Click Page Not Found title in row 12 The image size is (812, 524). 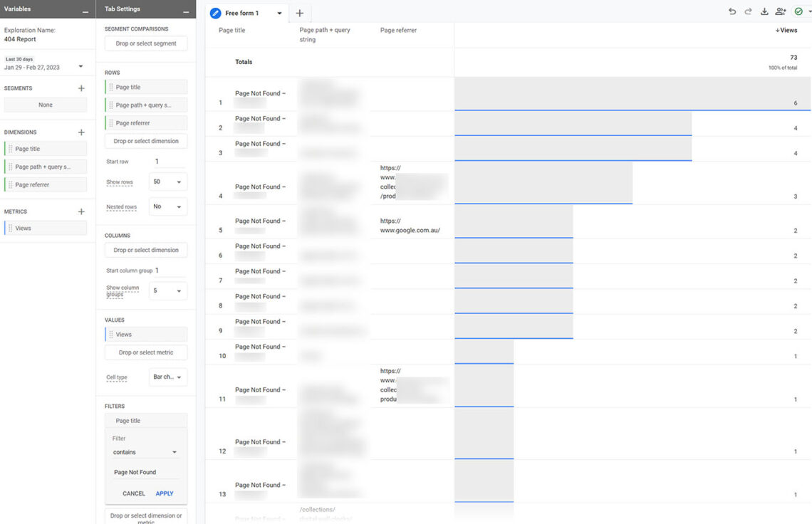(260, 441)
